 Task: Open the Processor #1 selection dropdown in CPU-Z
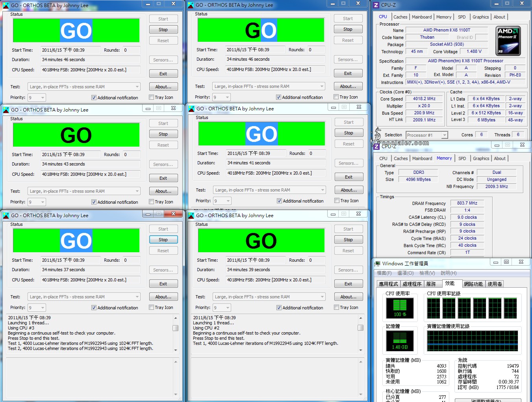(427, 135)
